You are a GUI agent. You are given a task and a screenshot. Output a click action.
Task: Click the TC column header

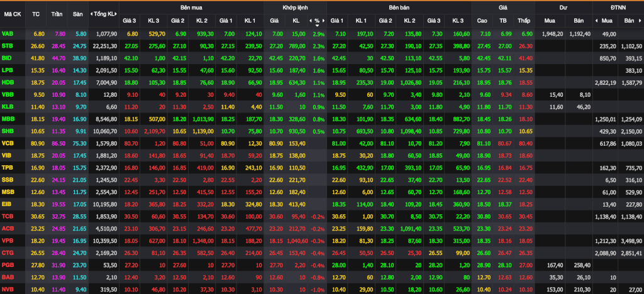(36, 14)
